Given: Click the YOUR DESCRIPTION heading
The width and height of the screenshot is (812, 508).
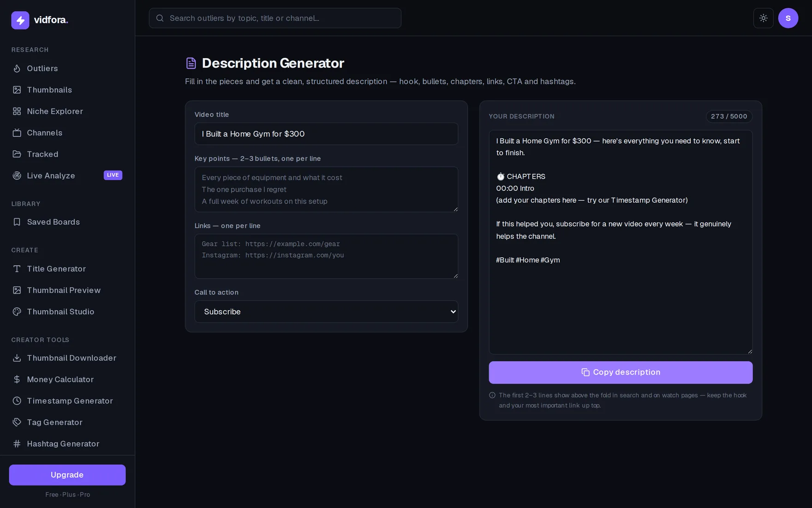Looking at the screenshot, I should 521,116.
